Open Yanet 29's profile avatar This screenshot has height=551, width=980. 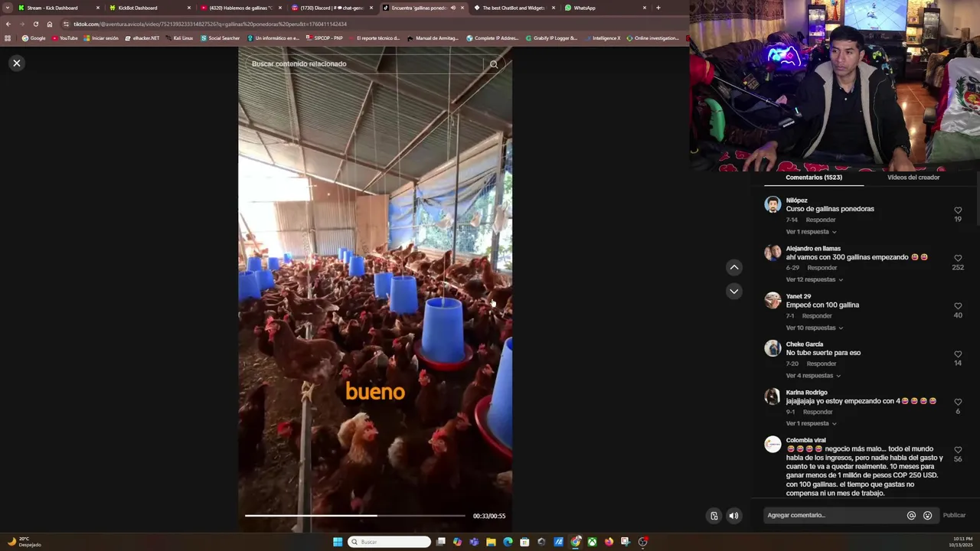(773, 300)
